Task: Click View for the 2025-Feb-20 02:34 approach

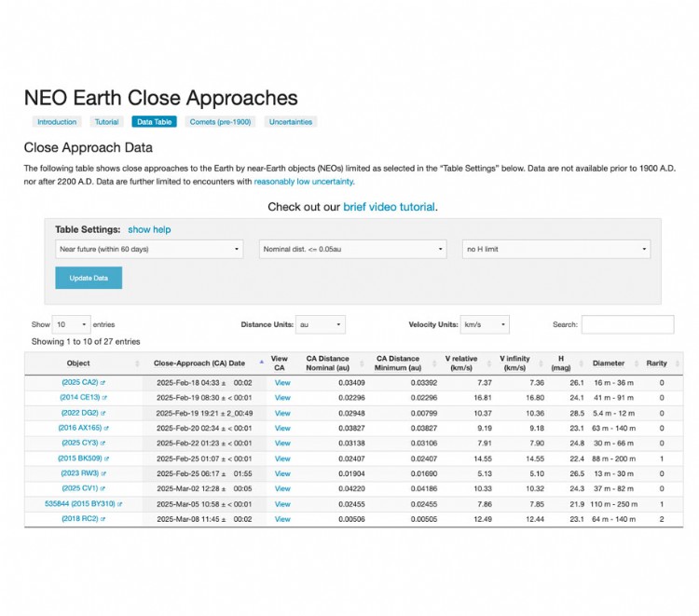Action: tap(282, 429)
